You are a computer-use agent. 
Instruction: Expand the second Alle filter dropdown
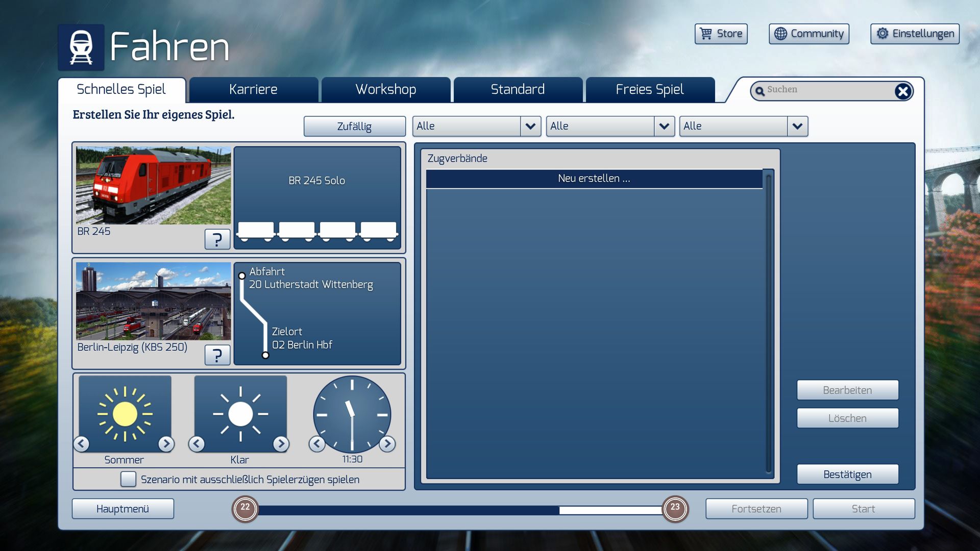point(664,126)
